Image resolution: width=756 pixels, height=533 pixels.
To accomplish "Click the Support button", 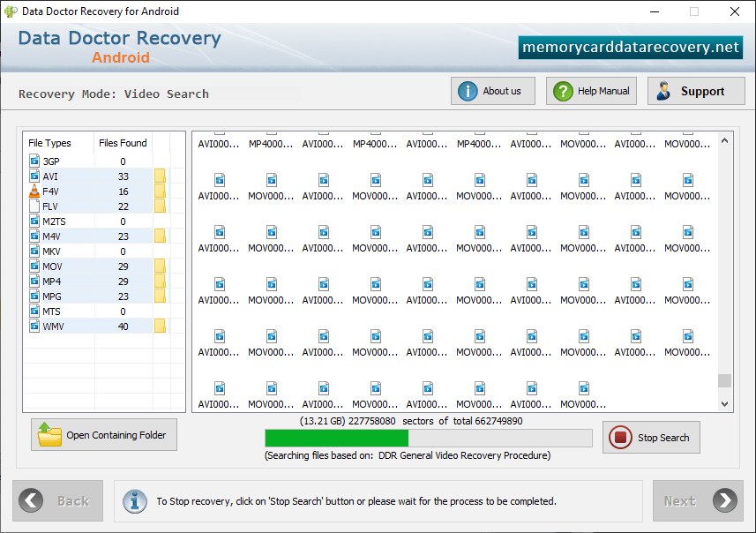I will [x=696, y=91].
